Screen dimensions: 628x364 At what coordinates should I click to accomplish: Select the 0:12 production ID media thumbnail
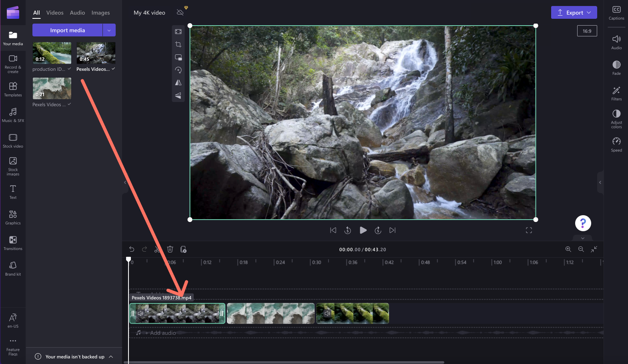pyautogui.click(x=52, y=53)
